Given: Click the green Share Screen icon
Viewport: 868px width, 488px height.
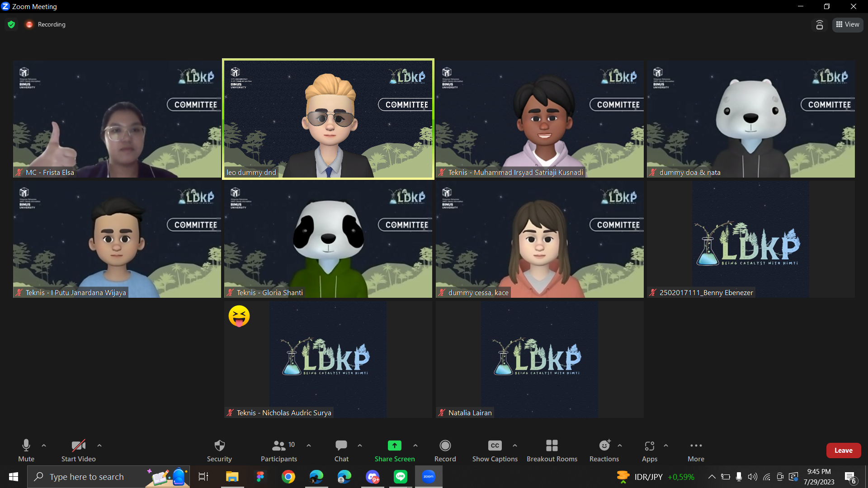Looking at the screenshot, I should 394,446.
